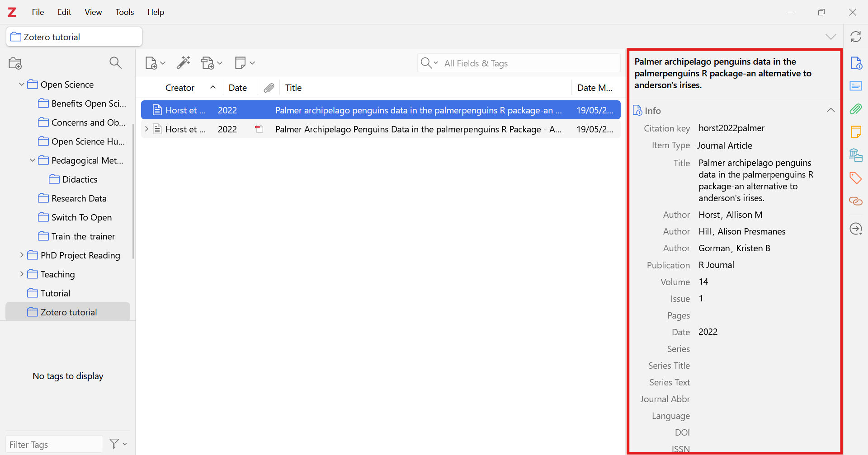This screenshot has width=868, height=455.
Task: Select the Zotero tutorial tab
Action: (x=74, y=37)
